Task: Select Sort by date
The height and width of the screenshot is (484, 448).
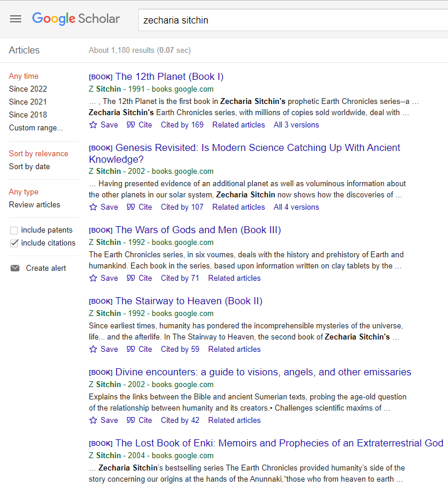Action: (29, 166)
